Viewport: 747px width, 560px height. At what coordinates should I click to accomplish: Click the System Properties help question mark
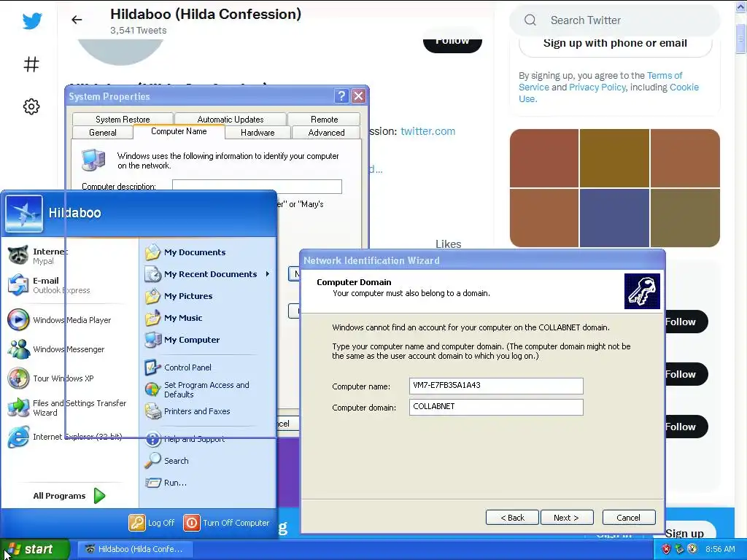click(x=341, y=96)
